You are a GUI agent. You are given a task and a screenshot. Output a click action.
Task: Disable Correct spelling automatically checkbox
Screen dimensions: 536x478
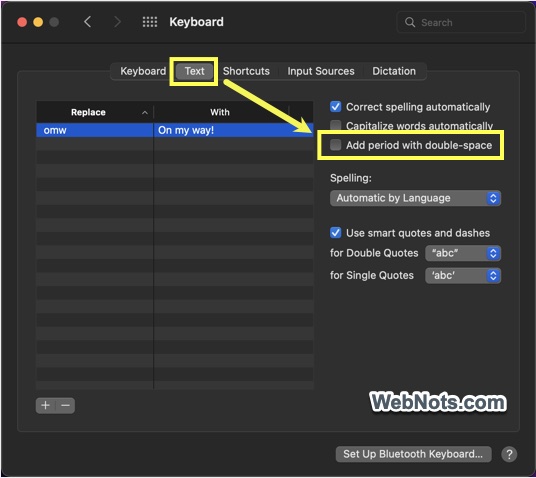336,107
